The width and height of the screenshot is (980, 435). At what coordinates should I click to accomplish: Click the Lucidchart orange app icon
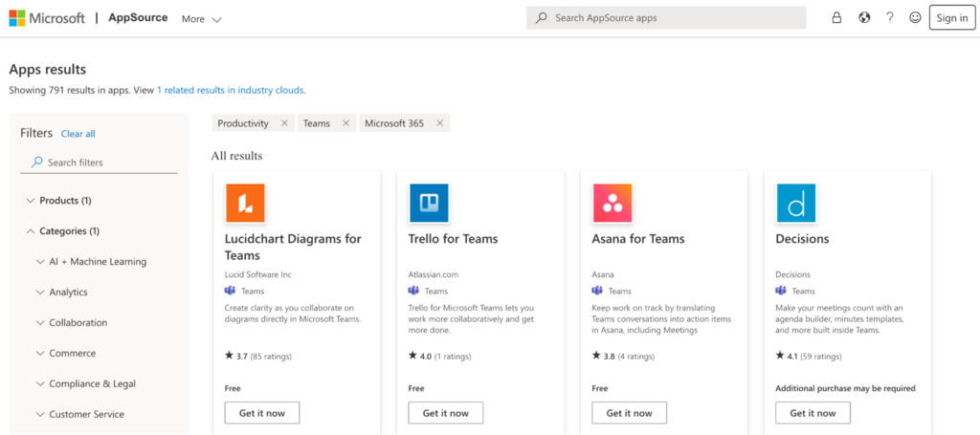point(245,203)
